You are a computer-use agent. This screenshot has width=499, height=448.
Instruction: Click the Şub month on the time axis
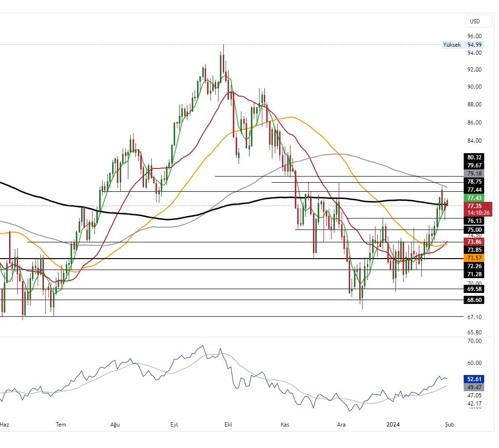(448, 424)
